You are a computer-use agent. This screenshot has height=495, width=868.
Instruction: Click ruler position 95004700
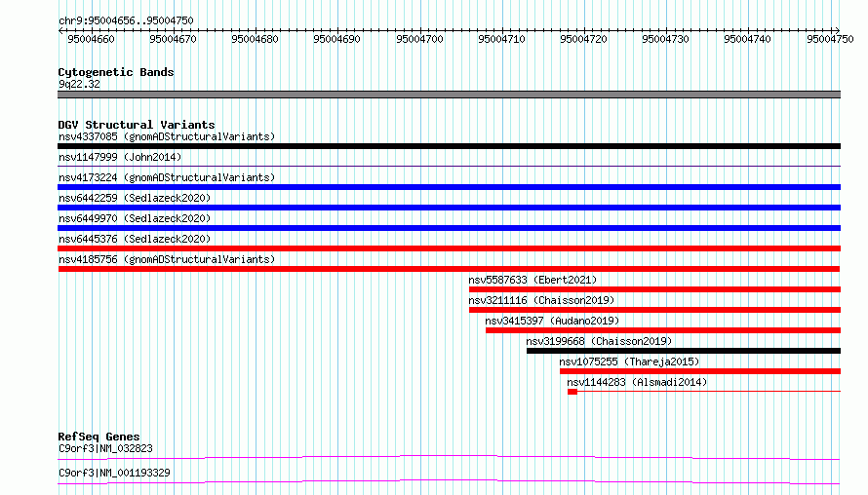[x=419, y=39]
